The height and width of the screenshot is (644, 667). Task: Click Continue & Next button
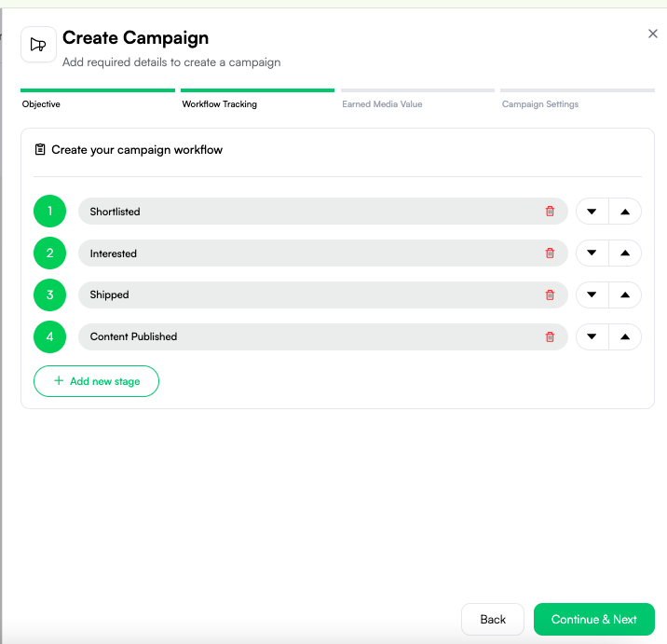[593, 620]
